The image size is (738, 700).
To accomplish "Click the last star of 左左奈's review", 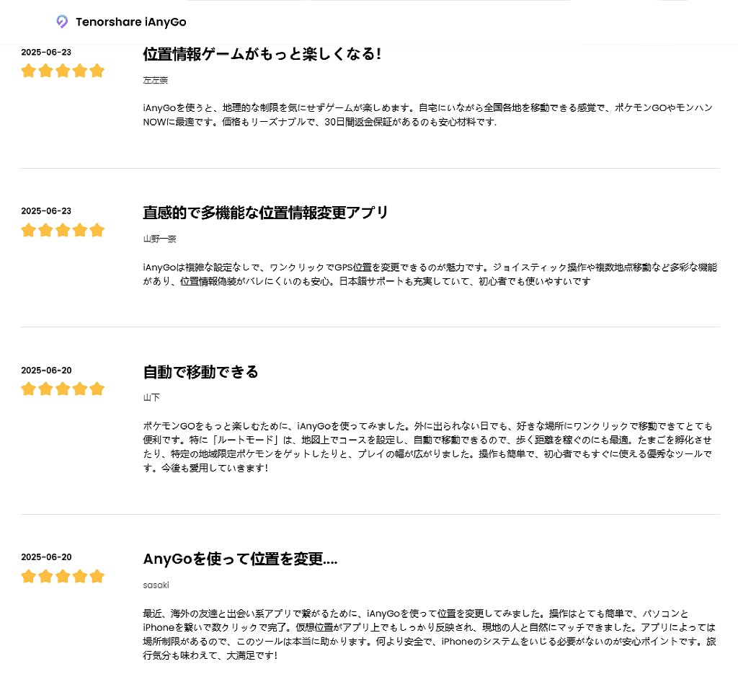I will pos(97,71).
